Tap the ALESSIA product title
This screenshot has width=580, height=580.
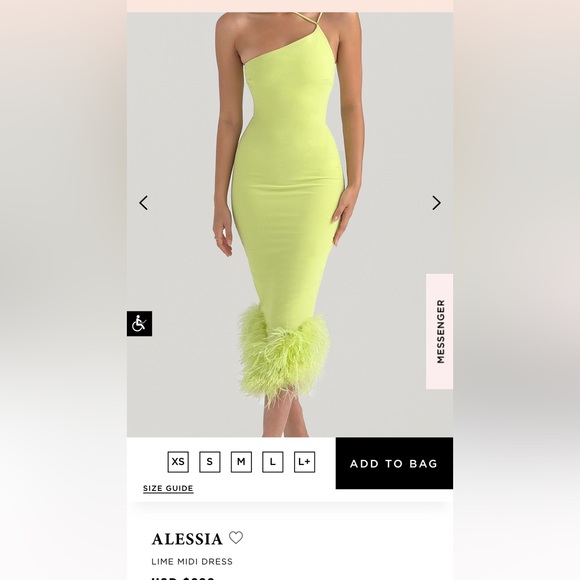(x=187, y=539)
